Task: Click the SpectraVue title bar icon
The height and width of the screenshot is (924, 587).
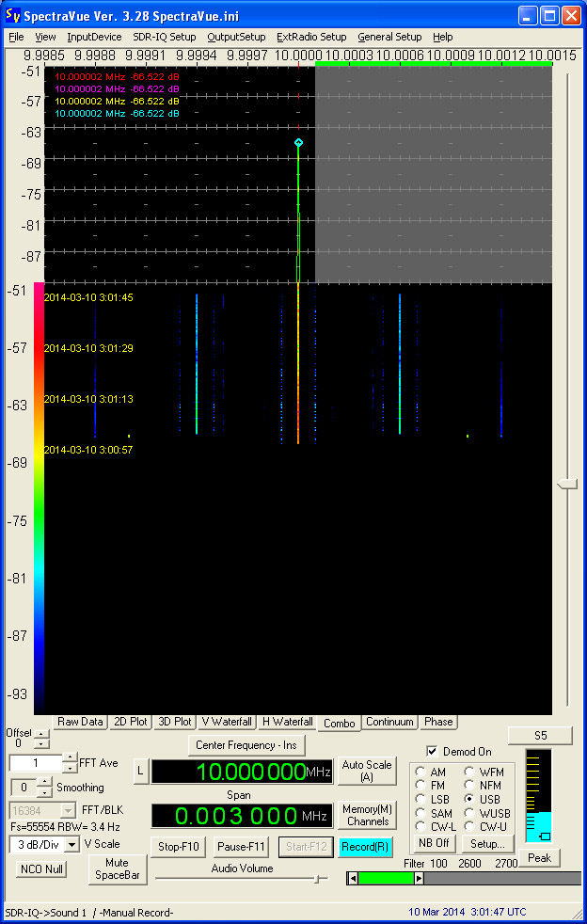Action: (13, 15)
